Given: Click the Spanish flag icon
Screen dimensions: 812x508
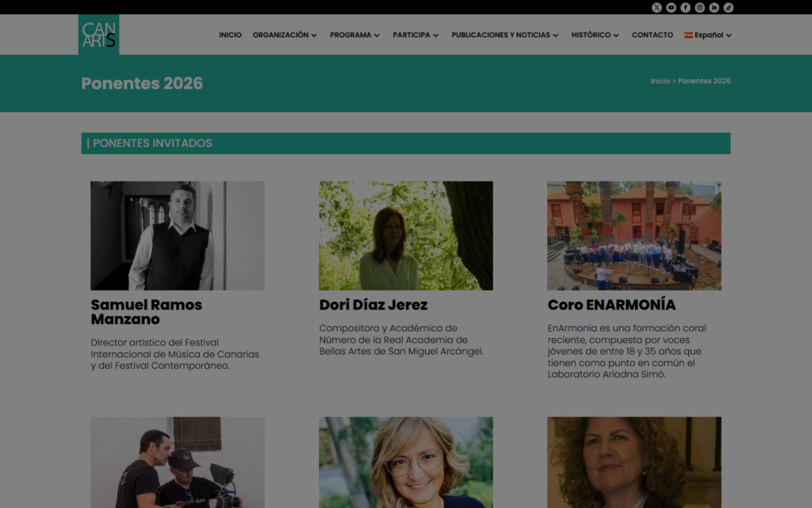Looking at the screenshot, I should (688, 35).
